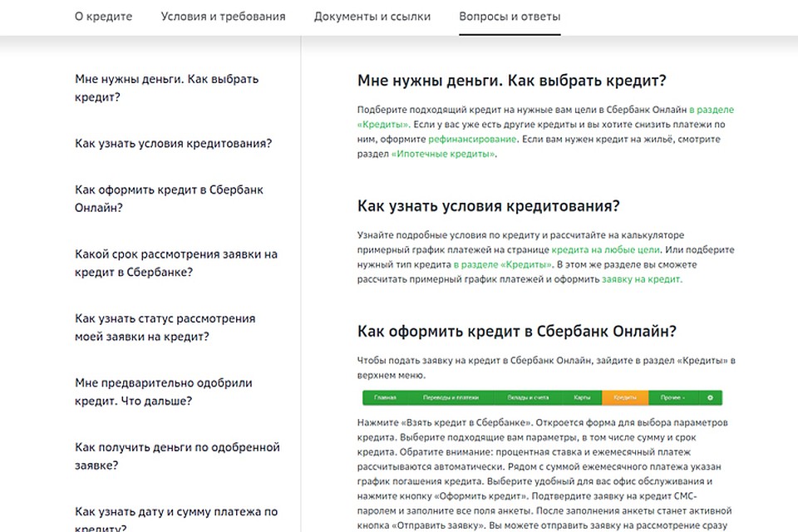Follow the «кредита на любые цели» link
The width and height of the screenshot is (798, 532).
pos(605,249)
